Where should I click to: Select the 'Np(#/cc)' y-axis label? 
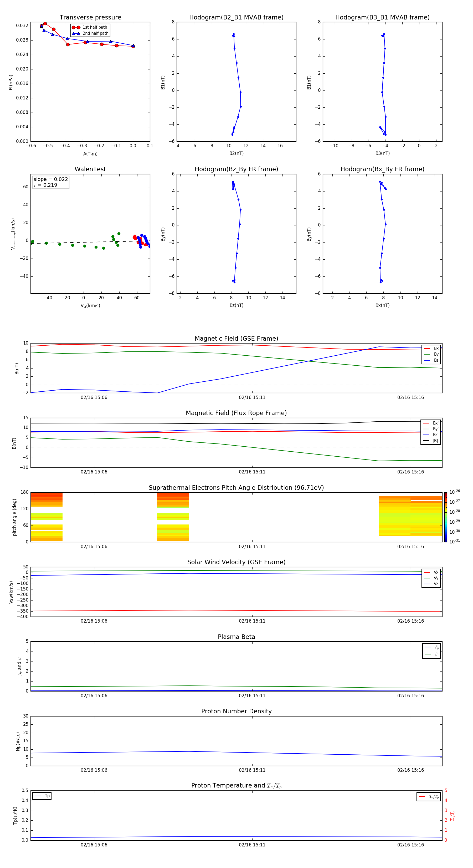[18, 741]
